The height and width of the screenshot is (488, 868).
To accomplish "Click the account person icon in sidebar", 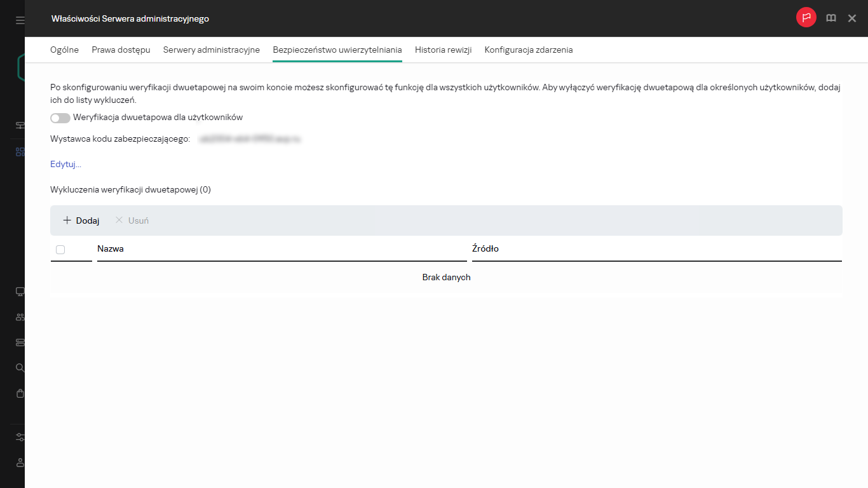I will pyautogui.click(x=20, y=462).
